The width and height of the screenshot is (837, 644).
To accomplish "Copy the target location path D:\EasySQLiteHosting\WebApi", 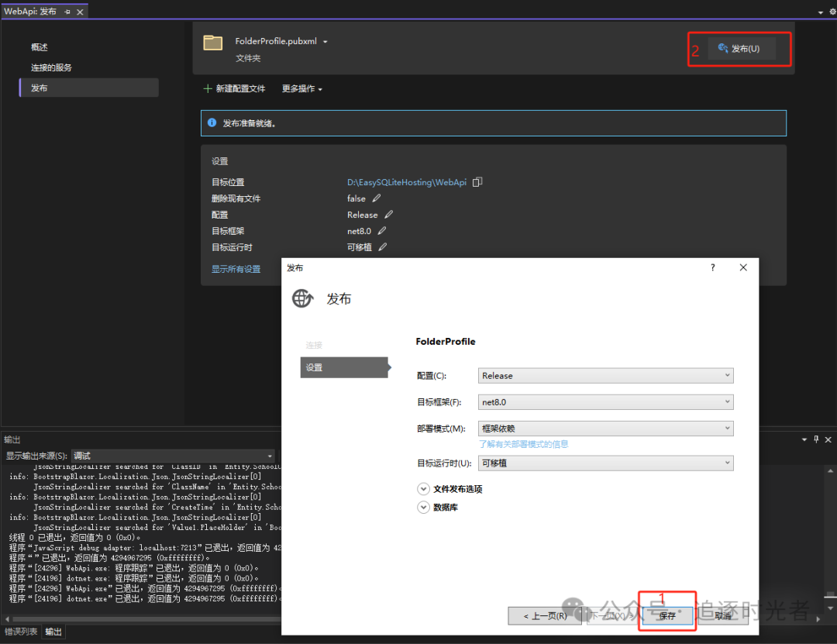I will (x=477, y=181).
